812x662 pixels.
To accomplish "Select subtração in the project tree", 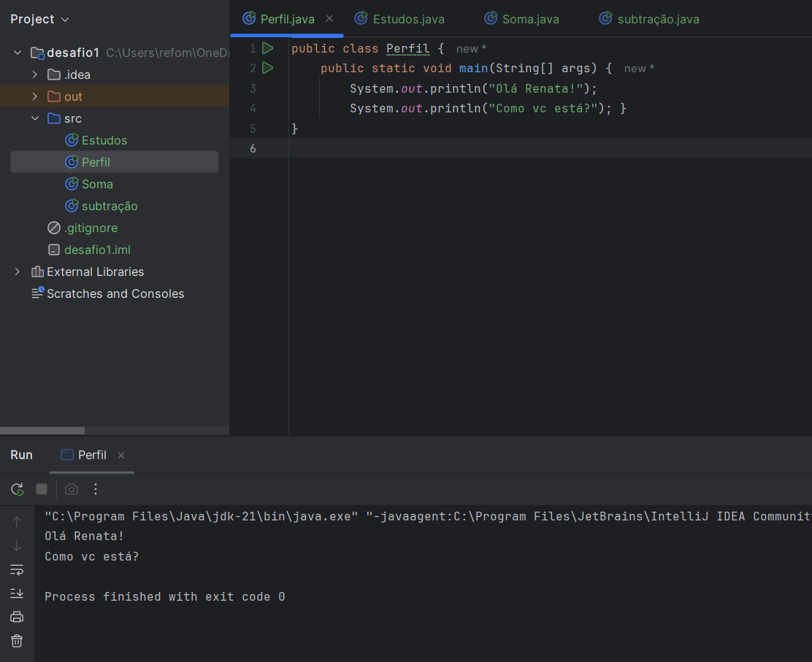I will 110,206.
